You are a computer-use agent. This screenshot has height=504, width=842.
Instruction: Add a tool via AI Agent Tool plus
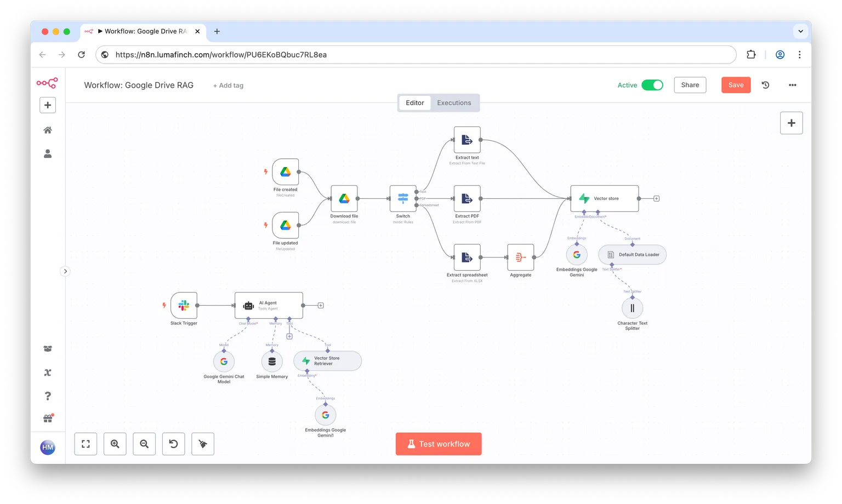coord(289,336)
